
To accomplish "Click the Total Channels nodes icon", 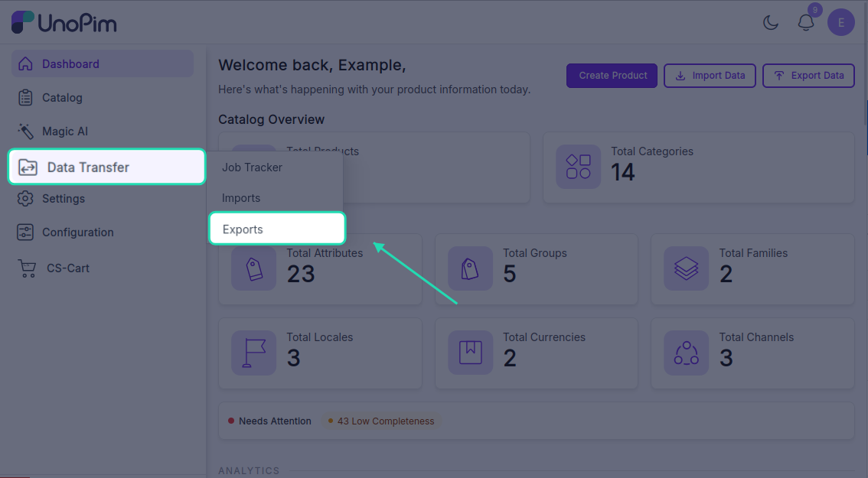I will pos(687,353).
